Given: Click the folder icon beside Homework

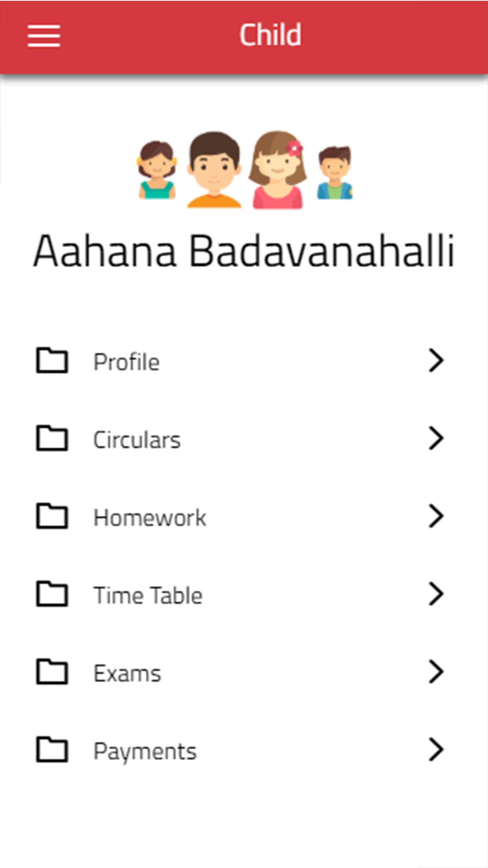Looking at the screenshot, I should [x=52, y=516].
